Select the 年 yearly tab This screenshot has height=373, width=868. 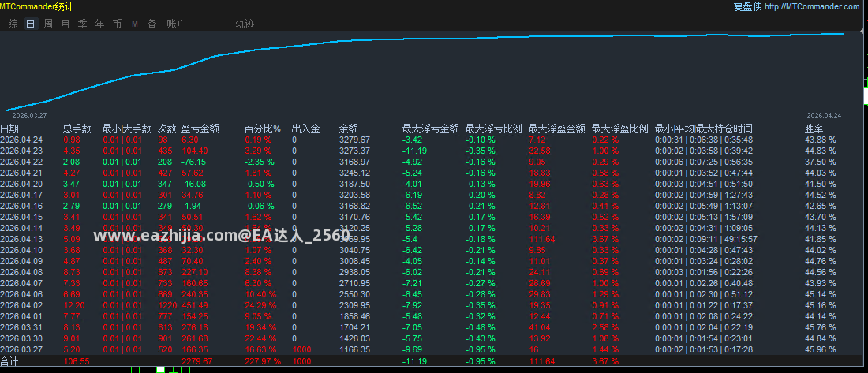click(99, 24)
